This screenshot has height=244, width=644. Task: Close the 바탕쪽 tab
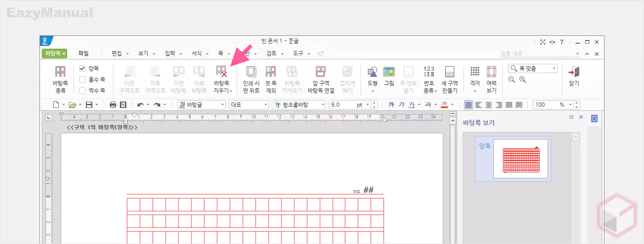point(64,54)
